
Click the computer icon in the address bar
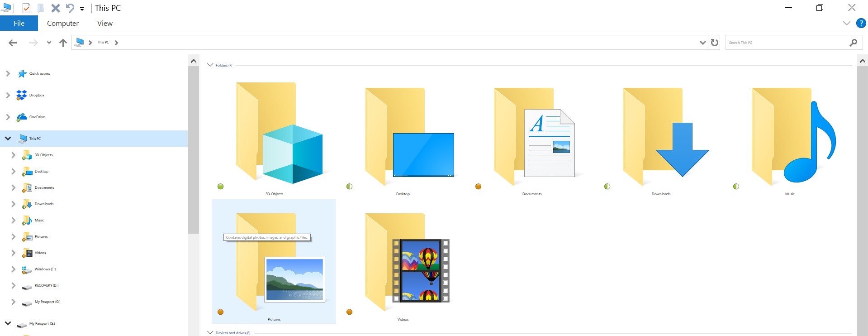pos(80,42)
